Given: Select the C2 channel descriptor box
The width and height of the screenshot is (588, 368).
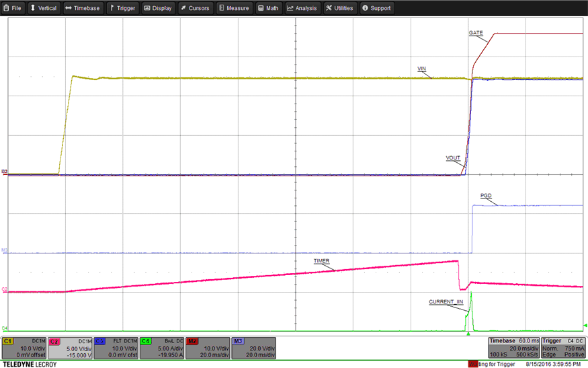Looking at the screenshot, I should tap(69, 348).
